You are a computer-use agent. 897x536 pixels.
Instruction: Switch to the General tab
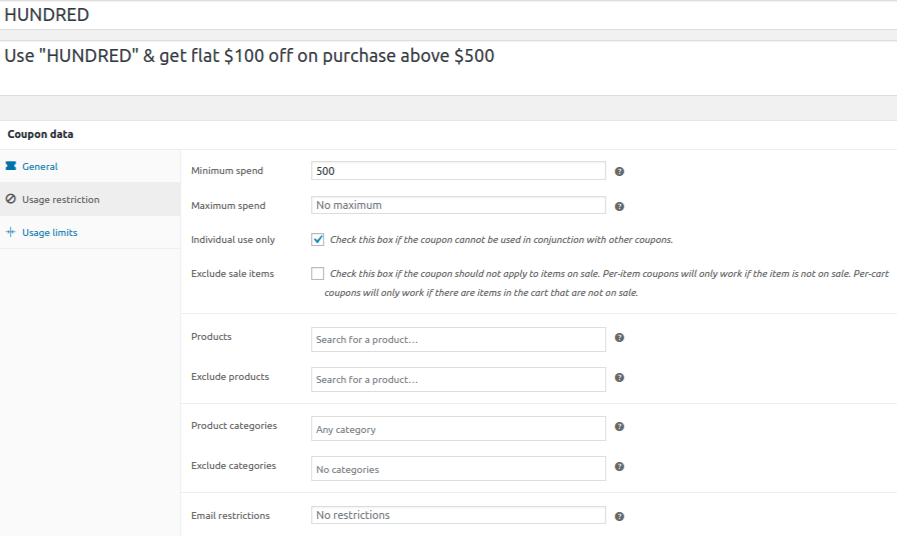[40, 167]
